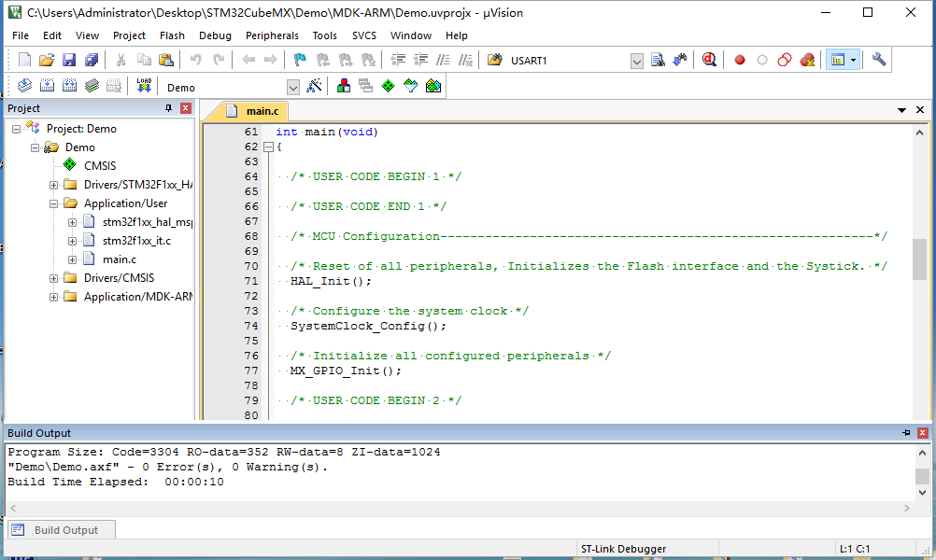Open Options for Target magic wand icon

click(x=314, y=86)
